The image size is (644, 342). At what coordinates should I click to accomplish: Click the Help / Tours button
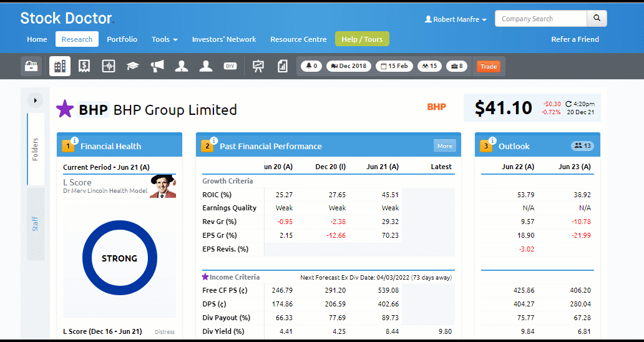coord(362,39)
